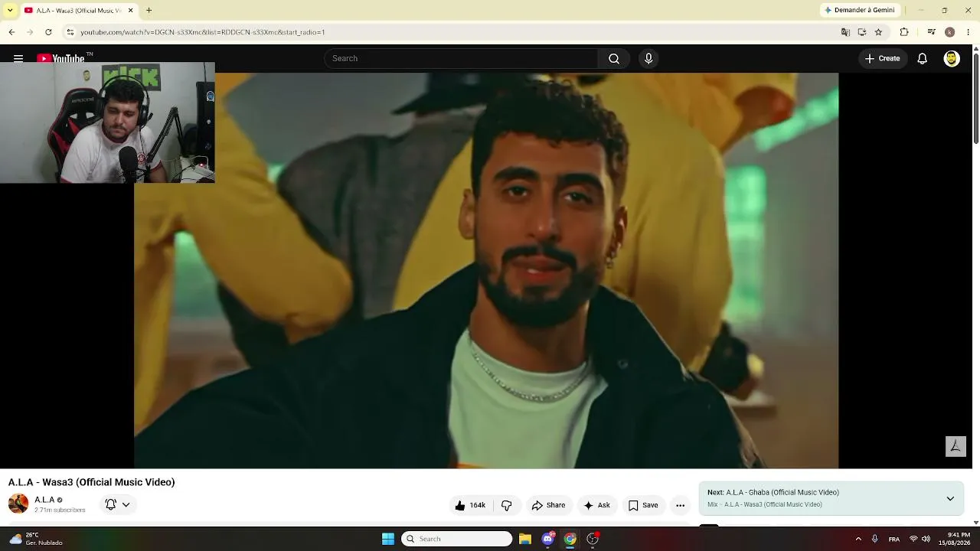This screenshot has height=551, width=980.
Task: Open the Wi-Fi network tray icon
Action: (913, 539)
